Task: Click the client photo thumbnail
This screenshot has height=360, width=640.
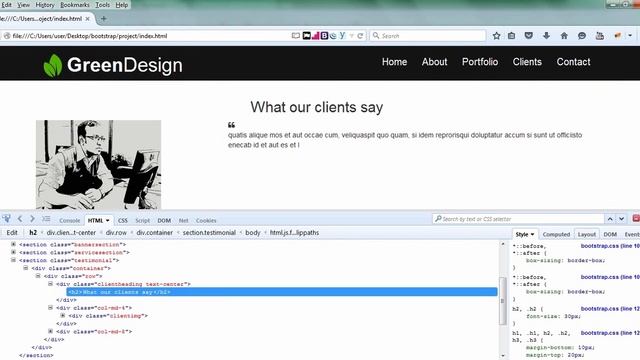Action: [x=98, y=164]
